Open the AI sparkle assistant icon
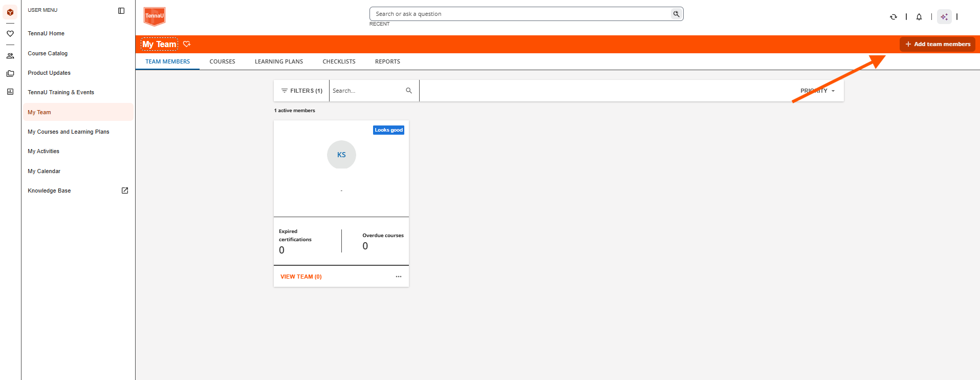Screen dimensions: 980x380 point(944,17)
